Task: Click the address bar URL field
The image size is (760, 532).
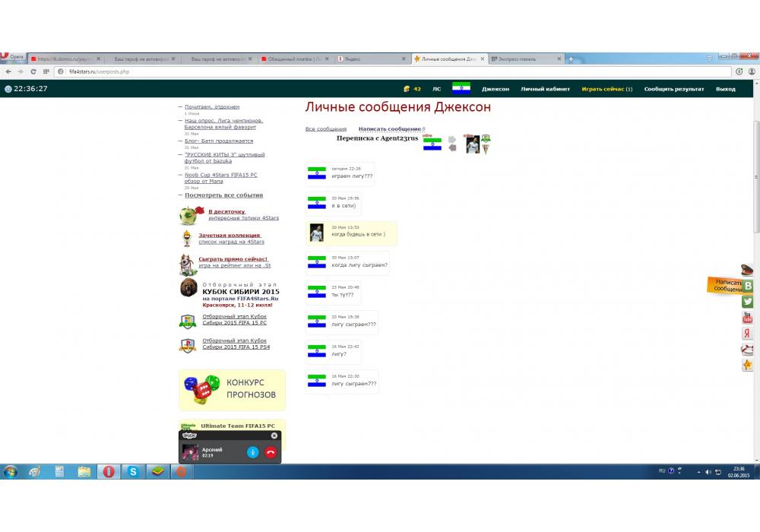Action: (x=380, y=71)
